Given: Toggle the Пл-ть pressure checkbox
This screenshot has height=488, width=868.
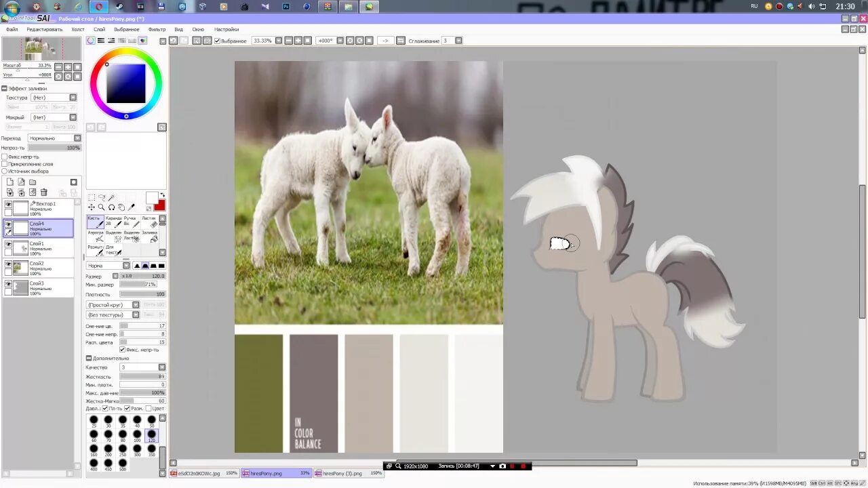Looking at the screenshot, I should point(105,408).
